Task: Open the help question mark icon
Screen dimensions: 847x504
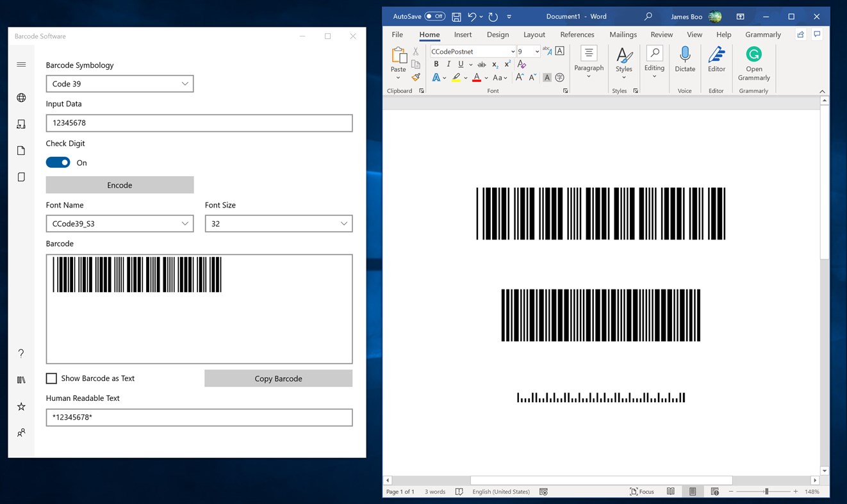Action: pyautogui.click(x=21, y=354)
